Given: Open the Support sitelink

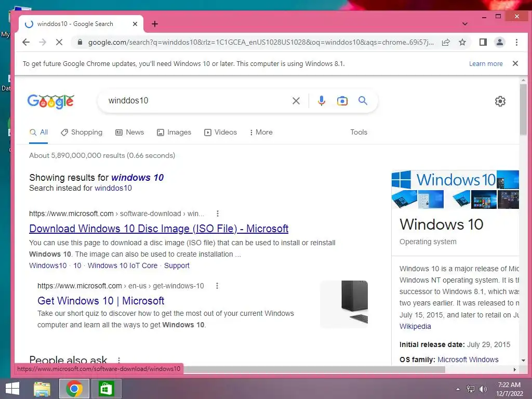Looking at the screenshot, I should coord(177,265).
